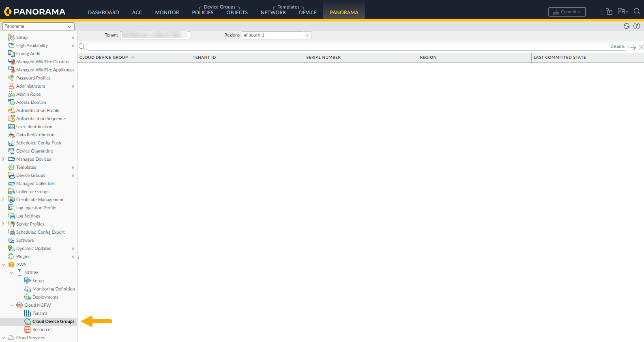Screen dimensions: 644x342
Task: Click the filter search magnifier icon
Action: tap(82, 47)
